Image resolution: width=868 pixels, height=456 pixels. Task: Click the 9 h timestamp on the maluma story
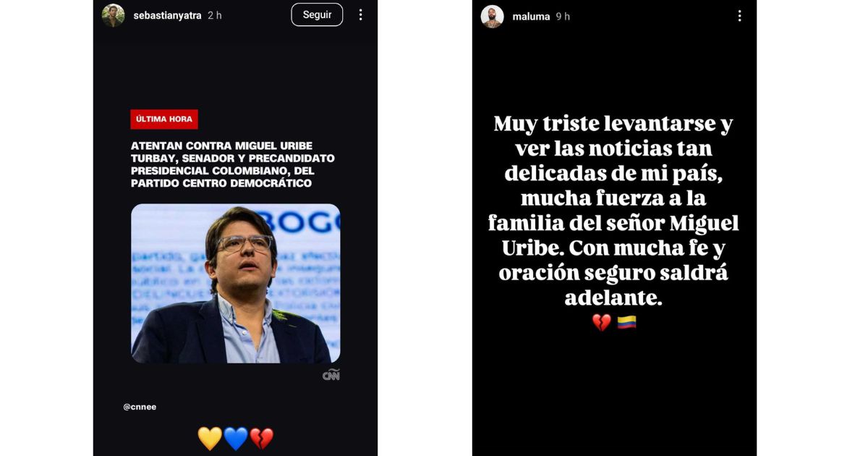click(x=563, y=16)
